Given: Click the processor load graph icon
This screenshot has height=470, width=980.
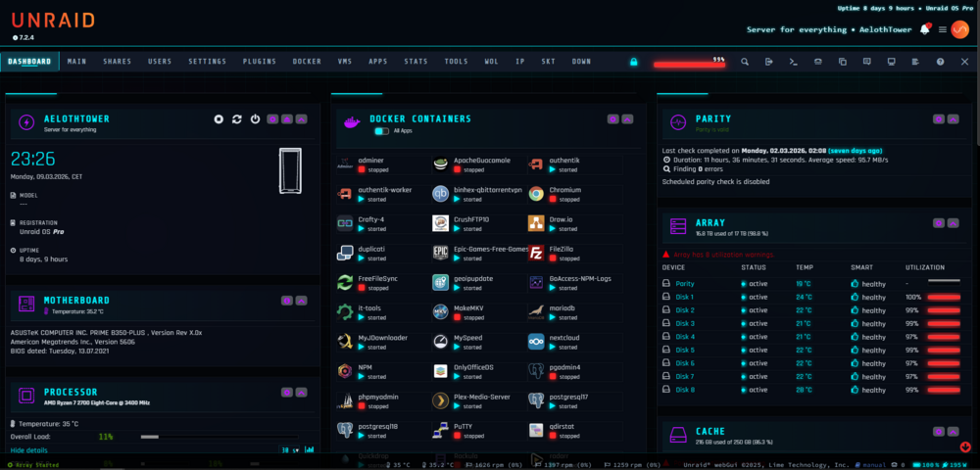Looking at the screenshot, I should 310,449.
